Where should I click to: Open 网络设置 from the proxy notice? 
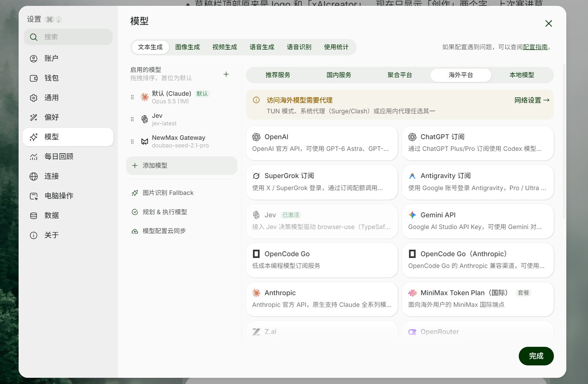click(532, 100)
